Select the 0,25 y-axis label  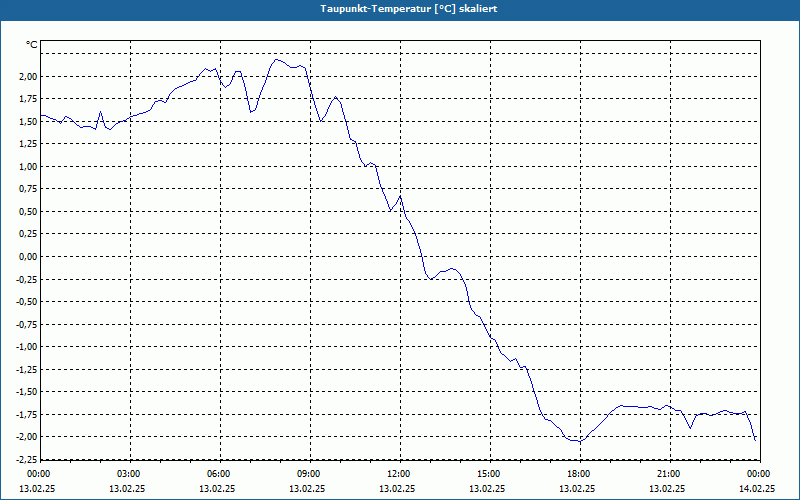tap(29, 234)
